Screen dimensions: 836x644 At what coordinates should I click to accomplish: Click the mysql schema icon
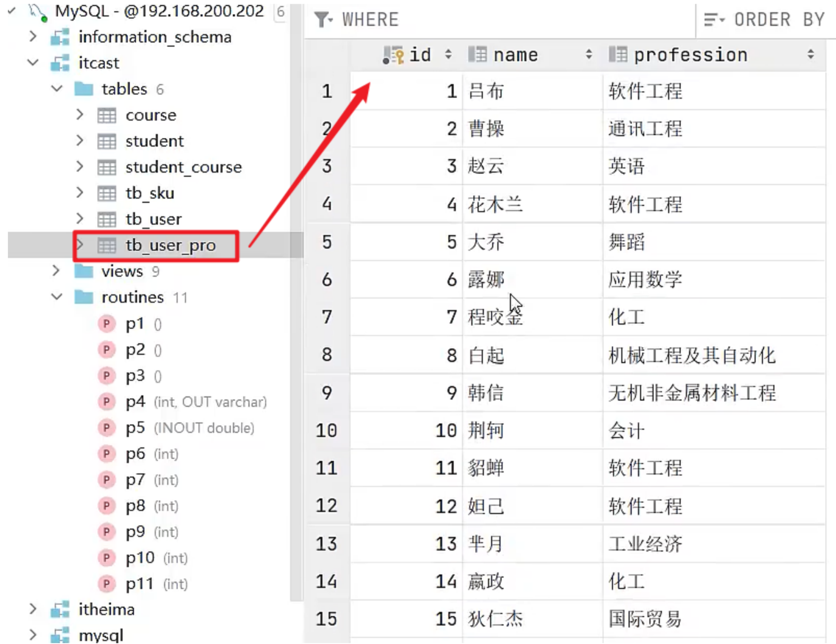tap(60, 635)
